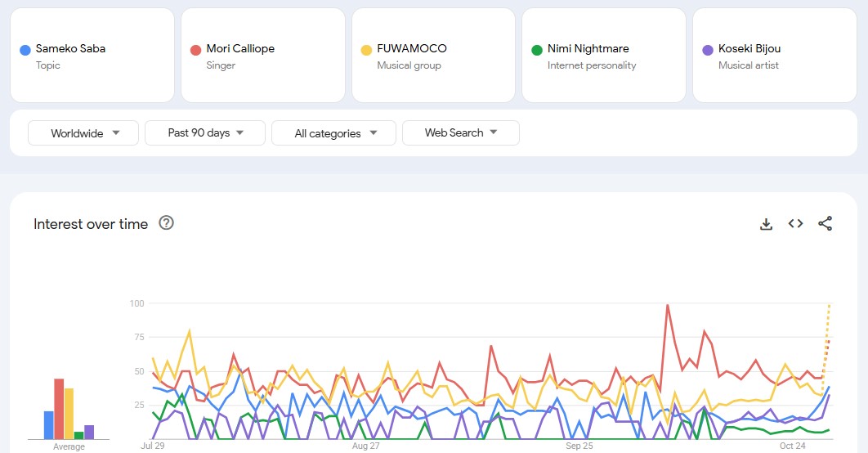Click the purple dot for Koseki Bijou
This screenshot has height=453, width=868.
pos(708,50)
